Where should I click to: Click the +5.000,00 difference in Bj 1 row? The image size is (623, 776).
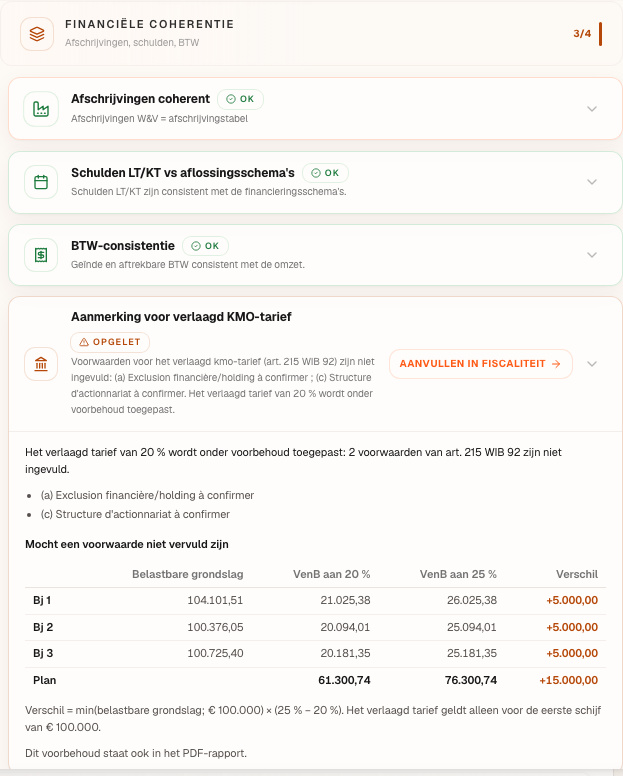[x=572, y=601]
